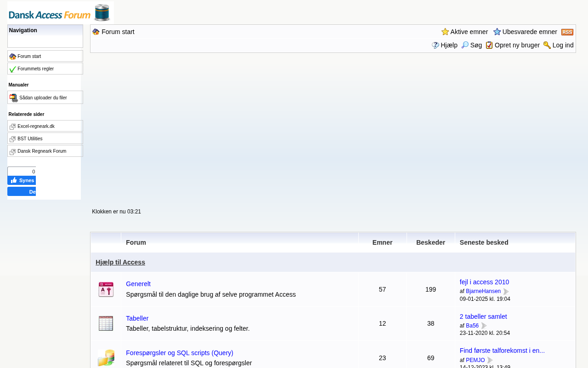Click the arrow icon next to PEMJO
Screen dimensions: 588x368
coord(490,360)
